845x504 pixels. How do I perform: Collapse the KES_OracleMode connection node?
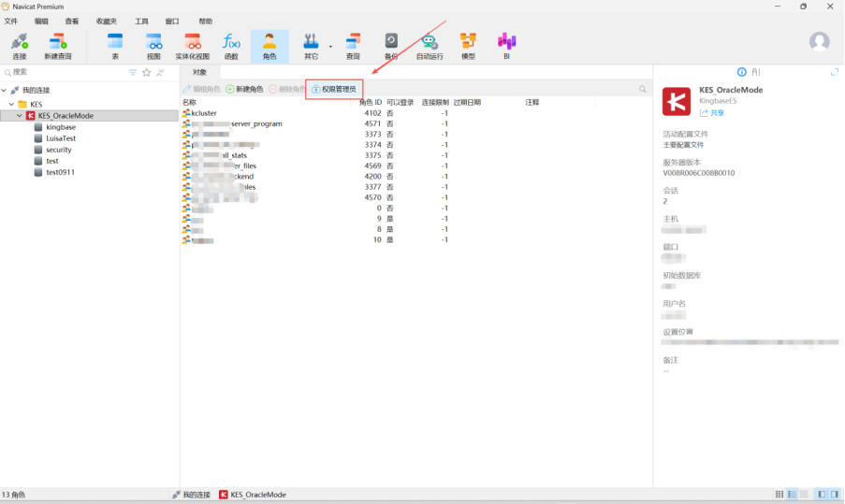pos(20,116)
